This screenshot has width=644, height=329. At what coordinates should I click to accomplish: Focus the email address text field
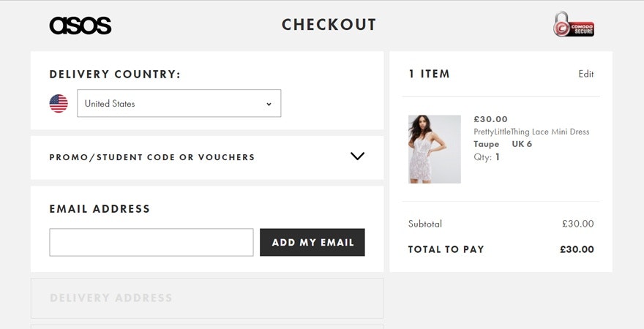pos(151,242)
